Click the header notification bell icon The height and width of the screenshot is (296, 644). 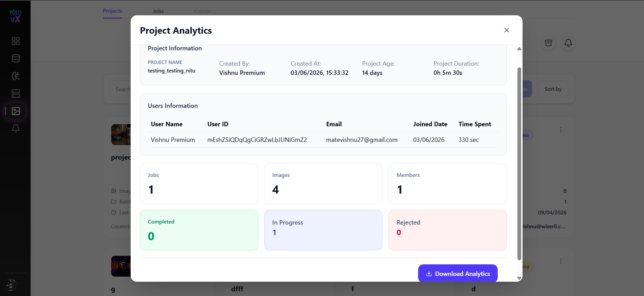coord(568,43)
